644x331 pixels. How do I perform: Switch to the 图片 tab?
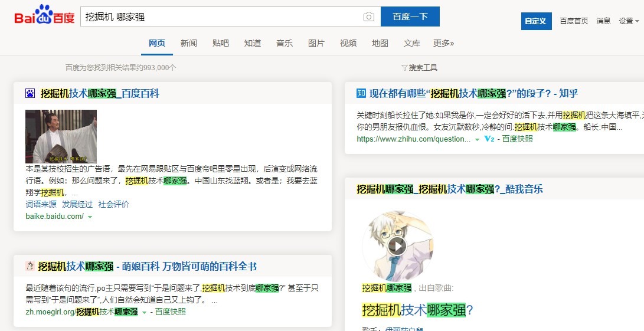coord(316,43)
